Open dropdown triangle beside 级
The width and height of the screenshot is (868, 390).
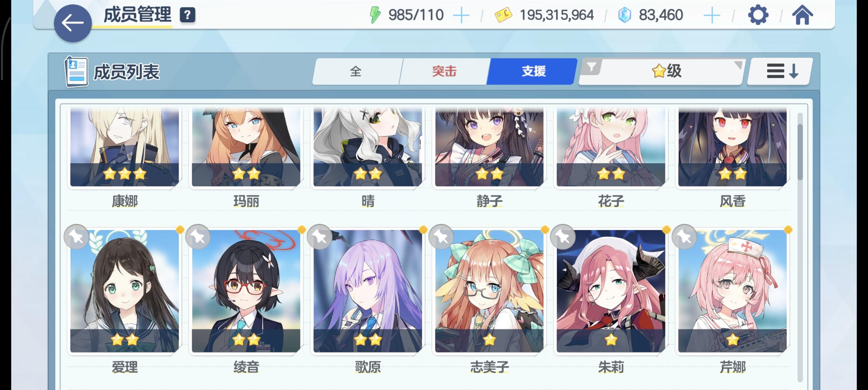pyautogui.click(x=738, y=65)
